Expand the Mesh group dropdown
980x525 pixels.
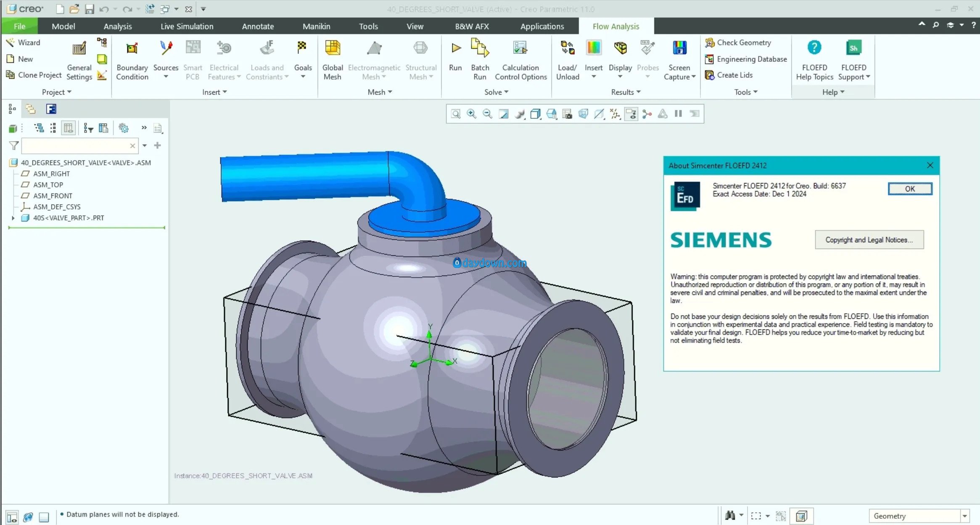tap(380, 92)
